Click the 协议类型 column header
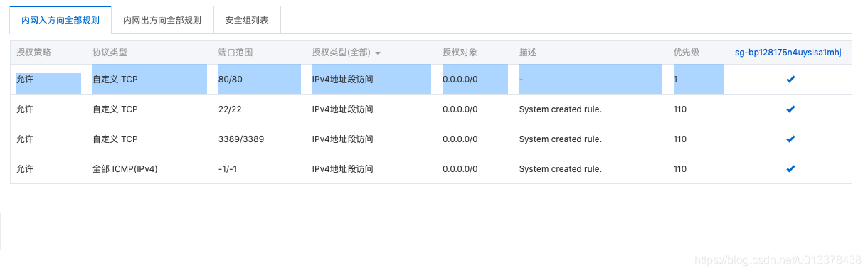 [110, 53]
